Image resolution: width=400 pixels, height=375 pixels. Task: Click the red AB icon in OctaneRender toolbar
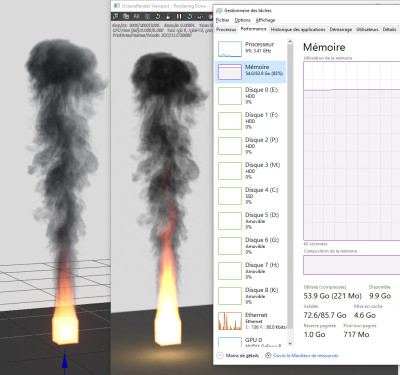coord(137,16)
